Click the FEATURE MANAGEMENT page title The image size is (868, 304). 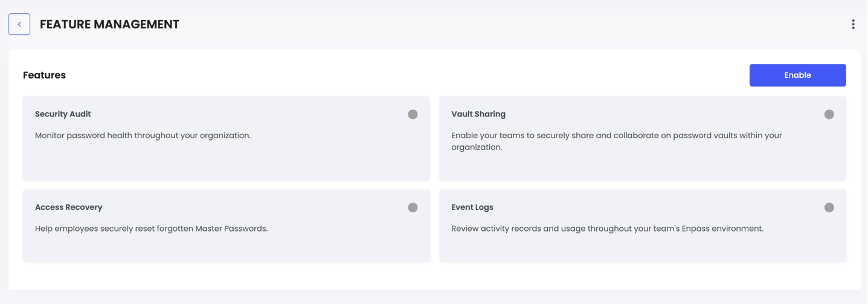(109, 24)
